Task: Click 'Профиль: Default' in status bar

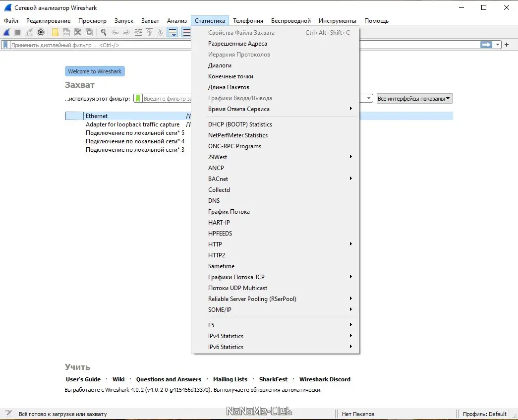Action: [x=484, y=414]
